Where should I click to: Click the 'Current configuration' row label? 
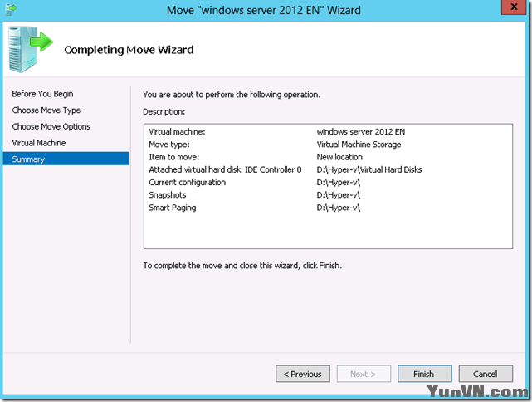point(187,183)
